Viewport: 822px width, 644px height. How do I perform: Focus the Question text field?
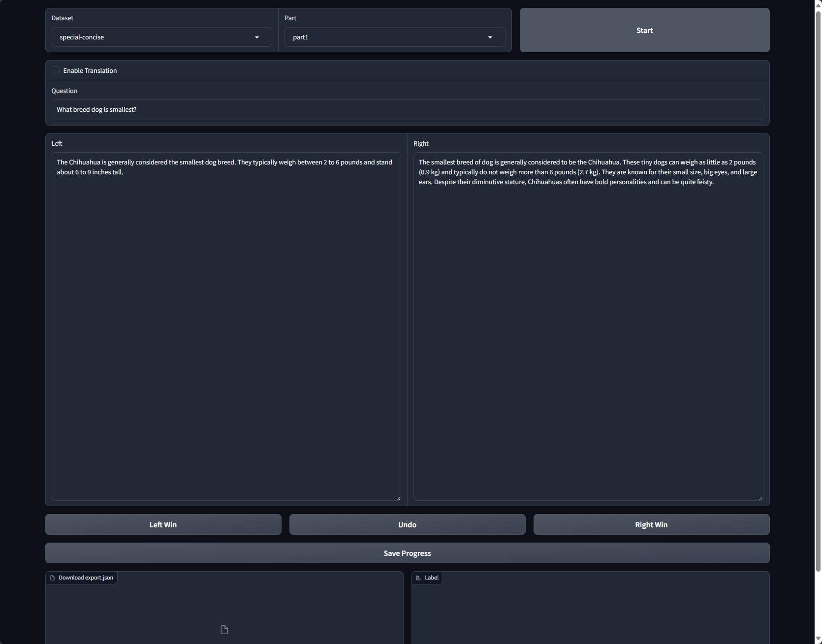coord(407,110)
